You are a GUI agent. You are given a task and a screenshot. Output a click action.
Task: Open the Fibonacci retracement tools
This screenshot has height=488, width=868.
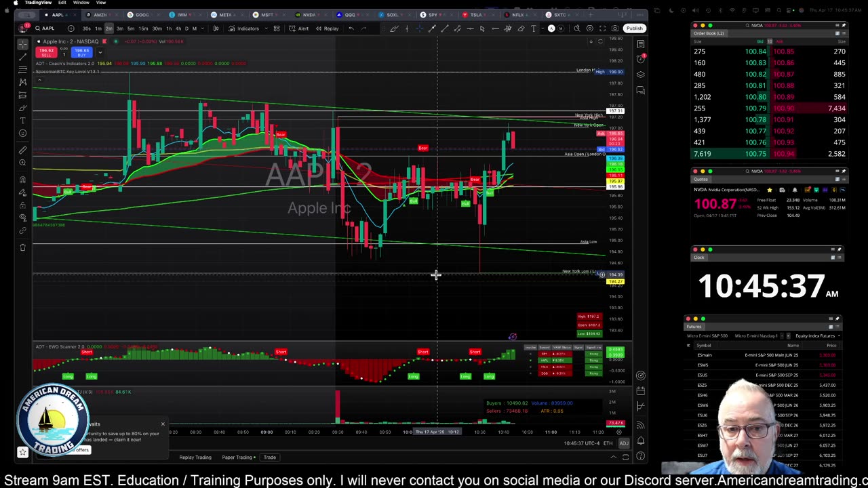click(x=22, y=70)
